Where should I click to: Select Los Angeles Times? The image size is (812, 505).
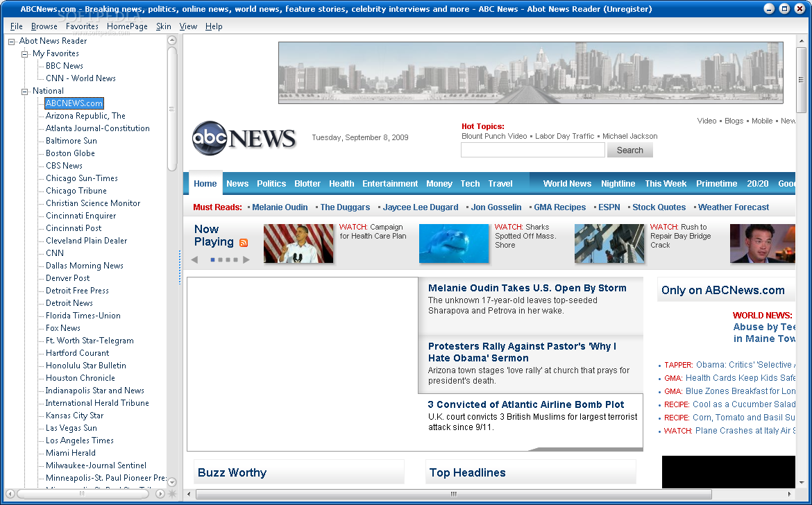(79, 440)
